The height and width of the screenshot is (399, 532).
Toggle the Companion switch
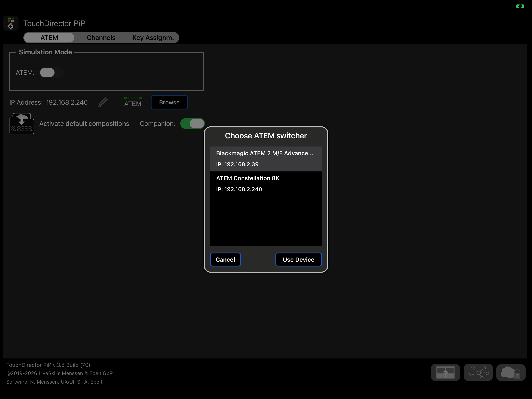click(x=192, y=124)
